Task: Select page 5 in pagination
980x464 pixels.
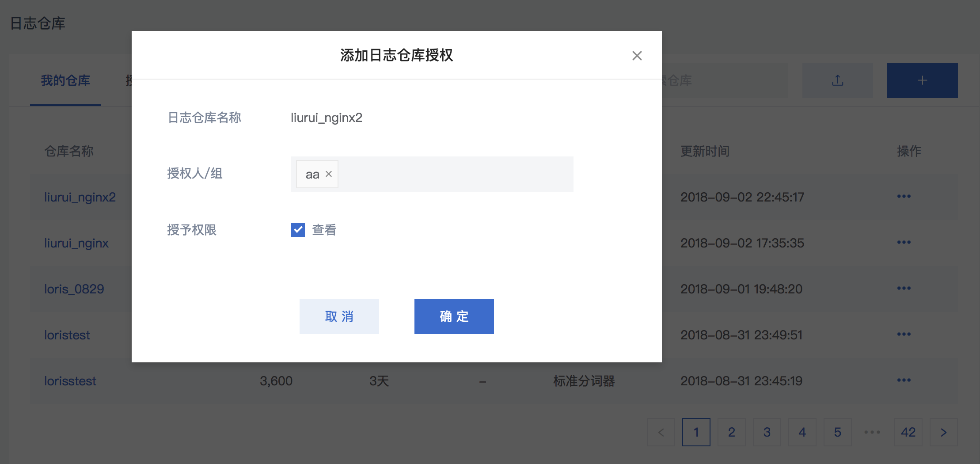Action: pos(838,432)
